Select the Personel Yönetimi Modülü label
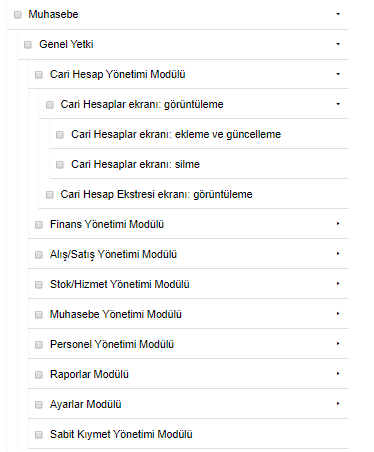 112,344
